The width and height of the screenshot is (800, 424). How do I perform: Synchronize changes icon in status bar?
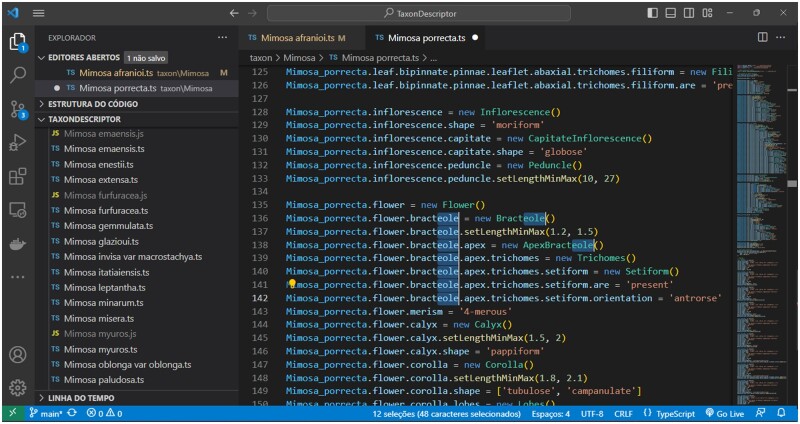tap(72, 413)
